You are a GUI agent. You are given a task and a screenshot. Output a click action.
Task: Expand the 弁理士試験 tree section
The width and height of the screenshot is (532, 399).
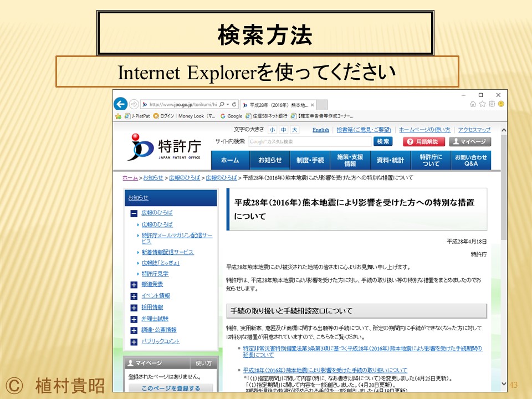134,319
